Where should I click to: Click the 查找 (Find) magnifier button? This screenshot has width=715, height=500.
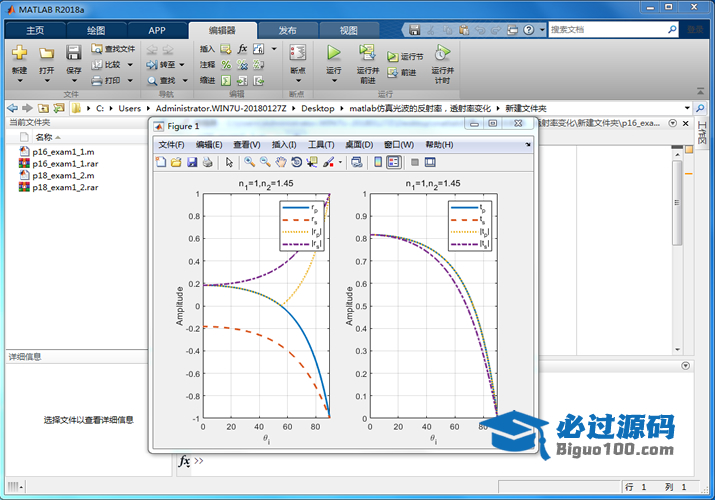(x=161, y=81)
